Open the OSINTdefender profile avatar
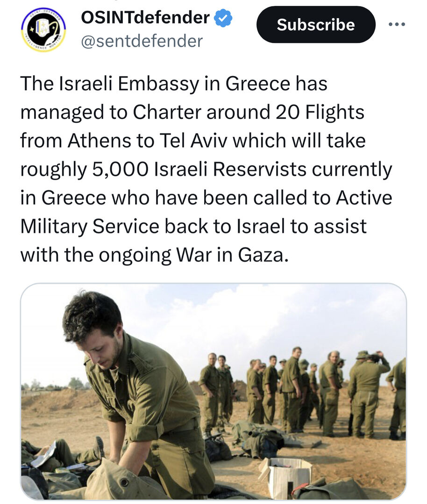 [x=43, y=29]
